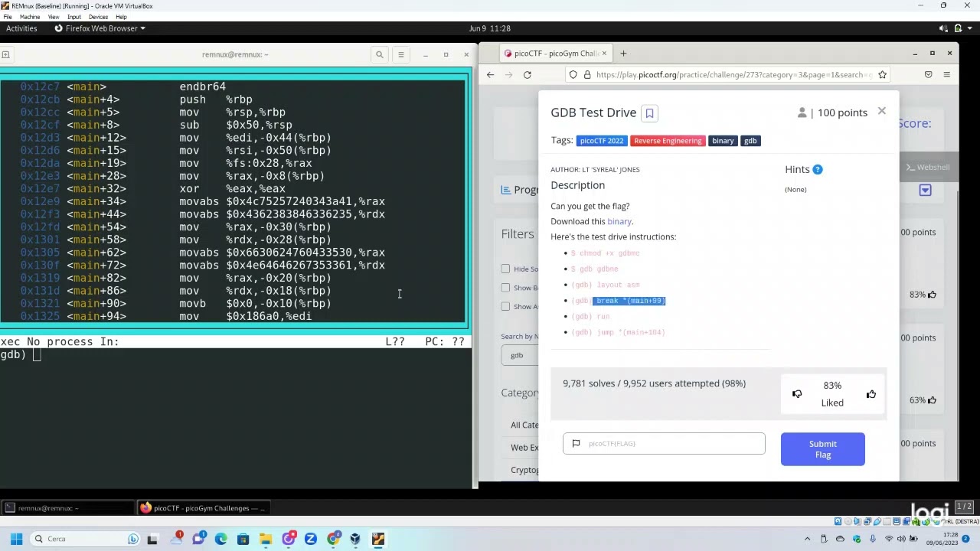Open Microsoft Store on the taskbar
This screenshot has width=980, height=551.
pos(243,539)
